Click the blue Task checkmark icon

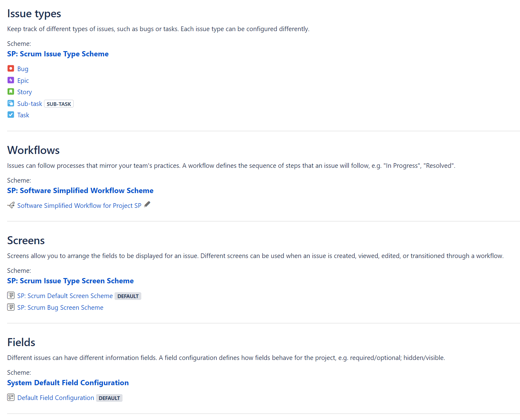point(11,115)
